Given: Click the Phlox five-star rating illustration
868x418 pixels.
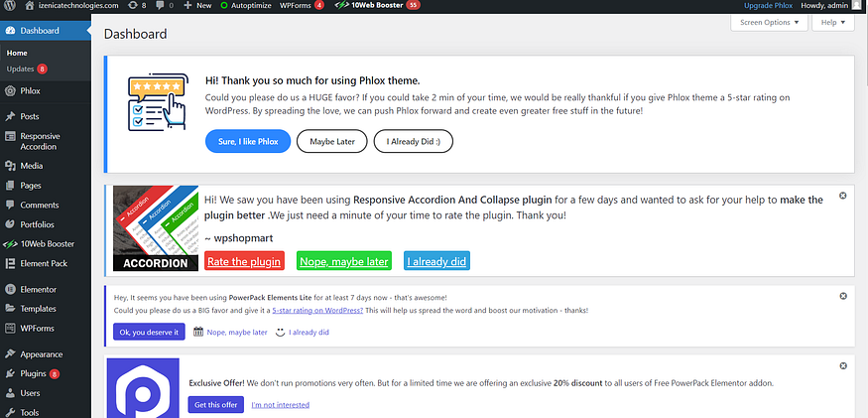Looking at the screenshot, I should click(x=159, y=102).
